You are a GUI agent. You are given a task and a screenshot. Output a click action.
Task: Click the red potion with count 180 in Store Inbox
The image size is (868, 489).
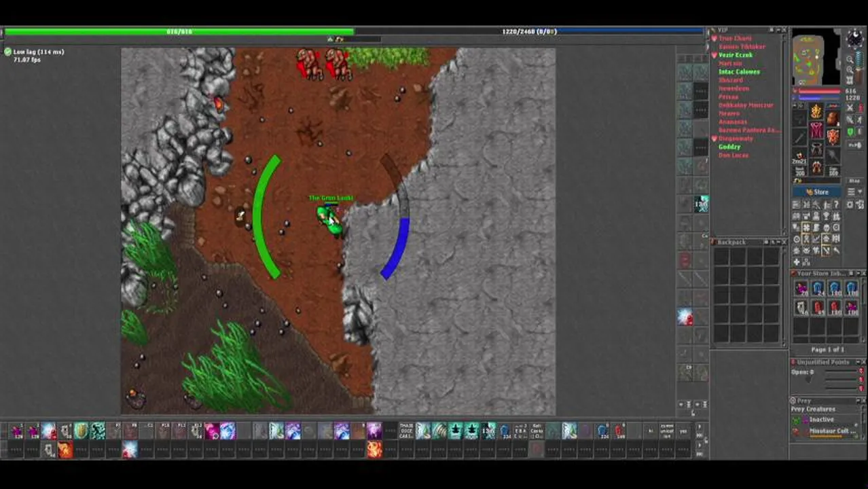(x=834, y=307)
